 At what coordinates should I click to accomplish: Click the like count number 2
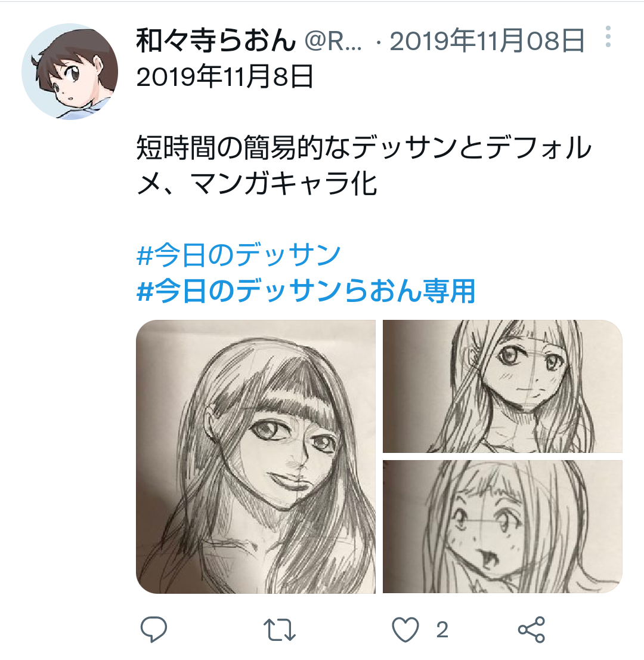pos(442,630)
